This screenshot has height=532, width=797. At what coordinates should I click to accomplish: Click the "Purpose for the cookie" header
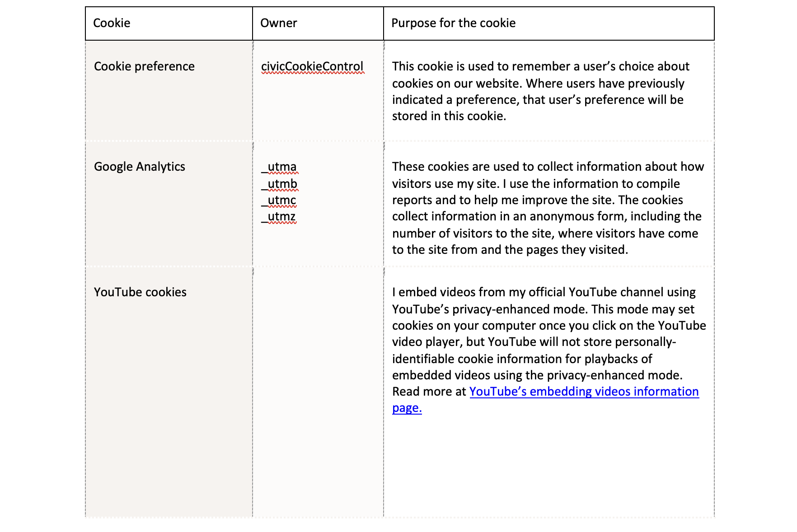tap(453, 23)
